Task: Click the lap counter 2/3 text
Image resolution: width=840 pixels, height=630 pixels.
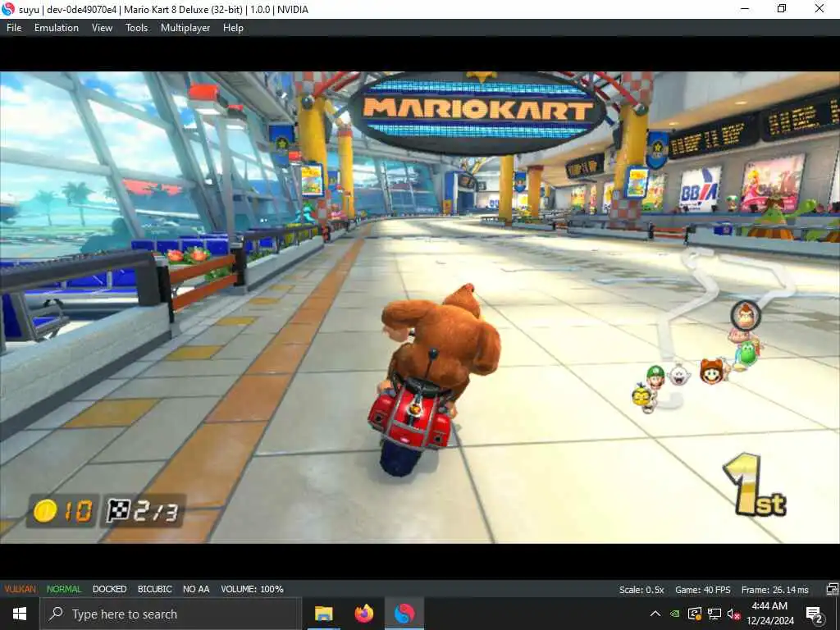Action: click(x=155, y=512)
